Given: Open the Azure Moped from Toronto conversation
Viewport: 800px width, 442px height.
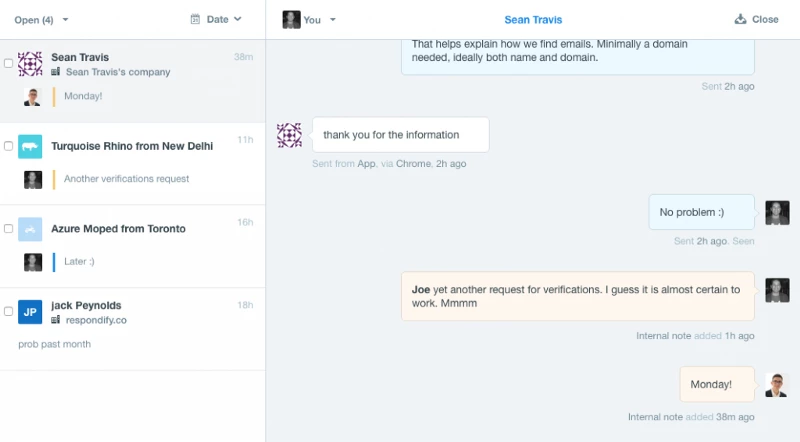Looking at the screenshot, I should tap(118, 229).
